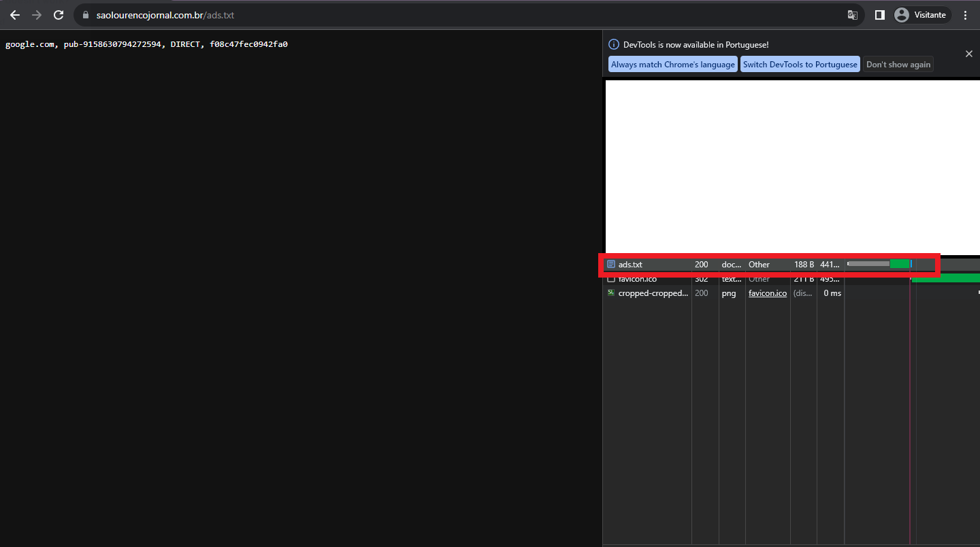Select the cropped-cropped... png request
980x547 pixels.
coord(791,293)
